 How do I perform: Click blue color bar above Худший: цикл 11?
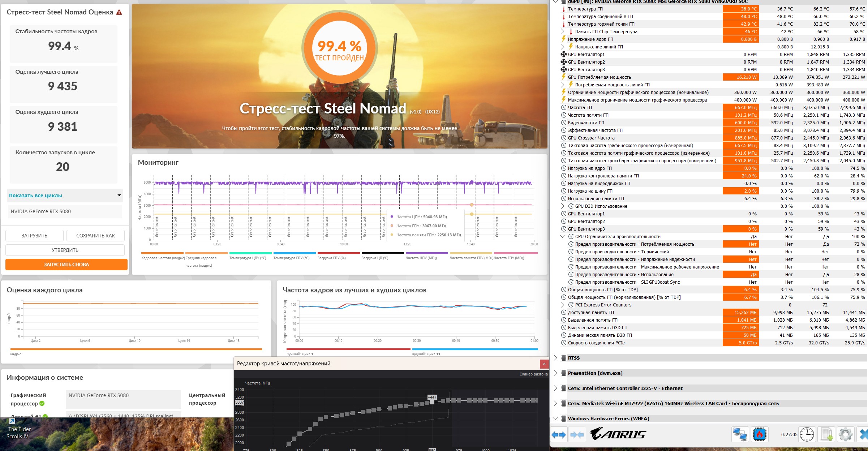tap(475, 349)
